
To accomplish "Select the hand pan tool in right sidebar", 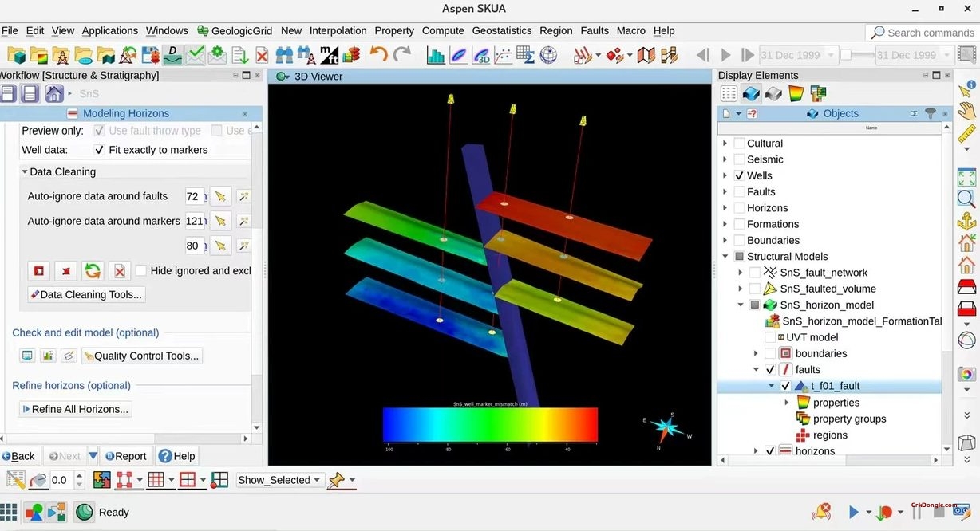I will point(966,111).
